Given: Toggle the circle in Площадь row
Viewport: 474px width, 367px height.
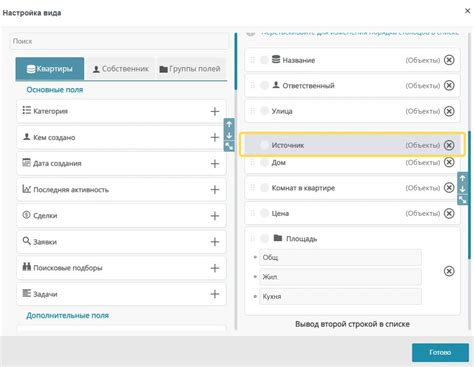Looking at the screenshot, I should coord(264,238).
